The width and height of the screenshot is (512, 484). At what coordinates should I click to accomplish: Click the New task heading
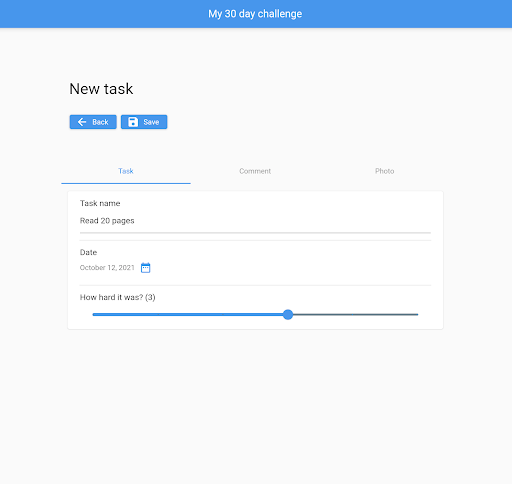[101, 89]
